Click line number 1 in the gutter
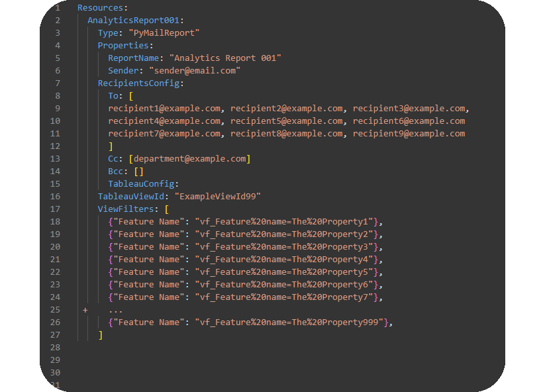The image size is (545, 392). (58, 8)
